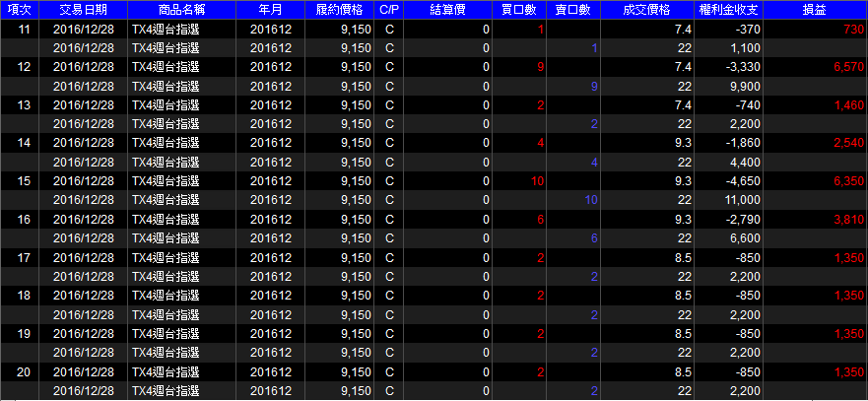Click the profit value 6,570
The height and width of the screenshot is (401, 868).
(x=848, y=67)
